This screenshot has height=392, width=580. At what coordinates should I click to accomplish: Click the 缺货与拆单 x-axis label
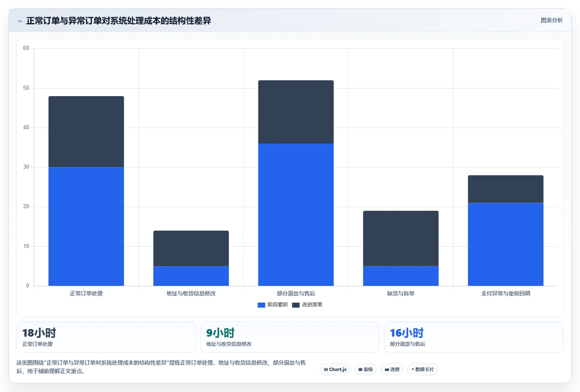[401, 293]
